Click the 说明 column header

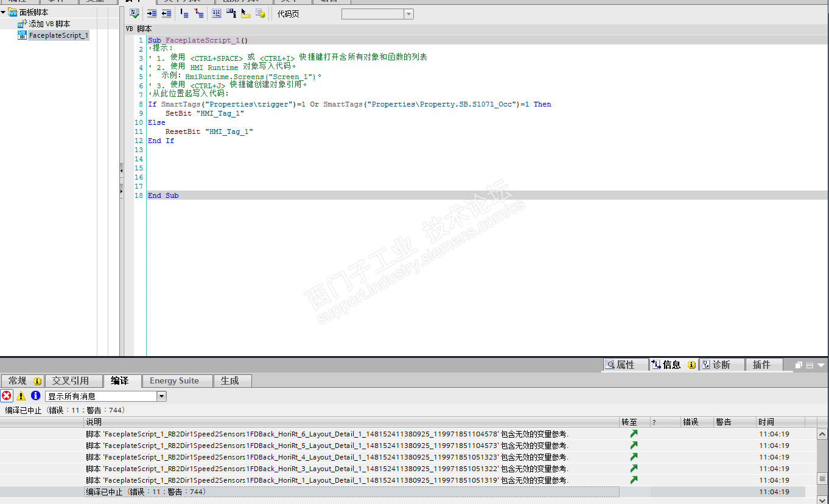[x=351, y=422]
